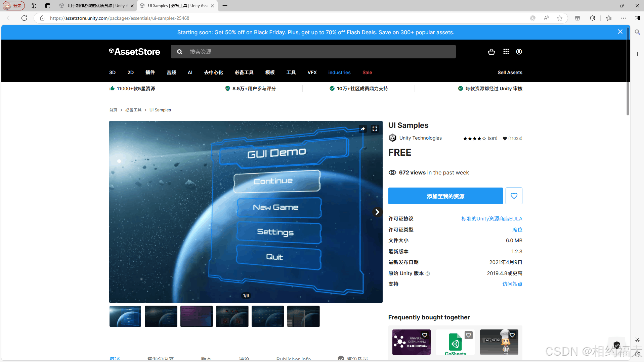Screen dimensions: 644x362
Task: Open the user account icon
Action: (519, 52)
